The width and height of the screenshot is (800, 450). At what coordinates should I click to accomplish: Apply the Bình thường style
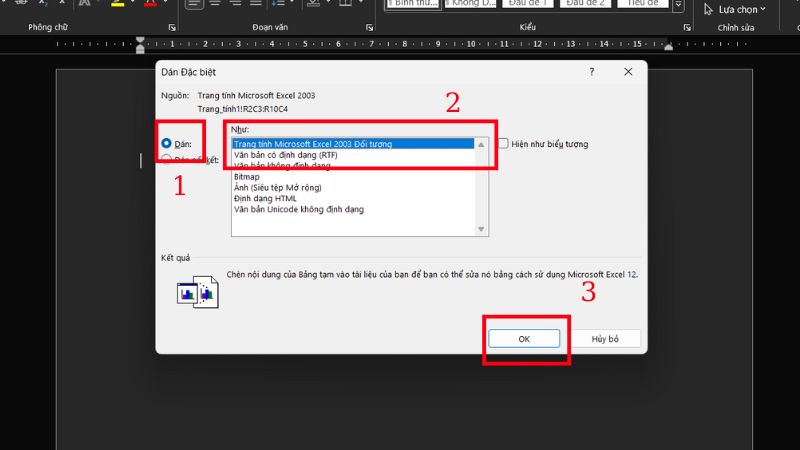[x=413, y=4]
